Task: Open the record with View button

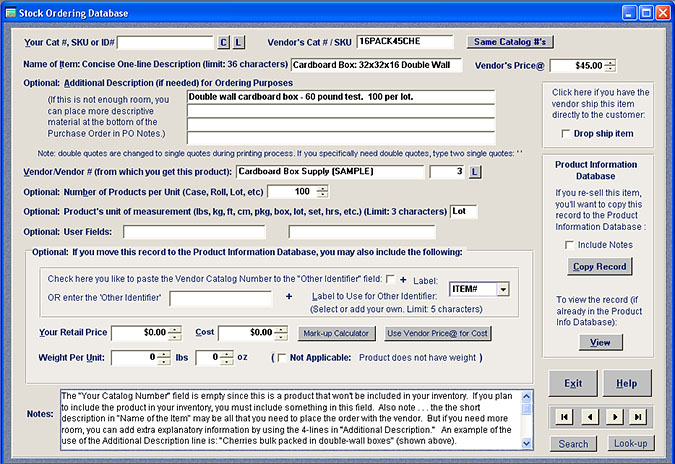Action: tap(601, 342)
